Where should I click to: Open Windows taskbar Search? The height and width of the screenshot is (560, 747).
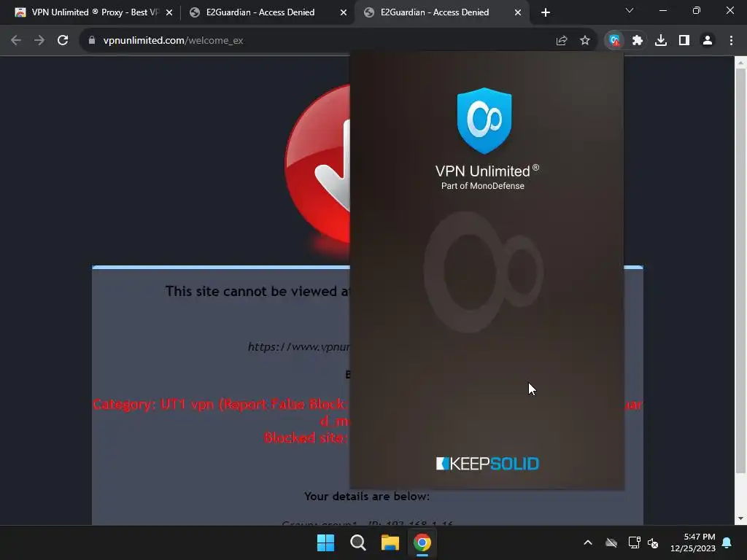click(x=357, y=542)
